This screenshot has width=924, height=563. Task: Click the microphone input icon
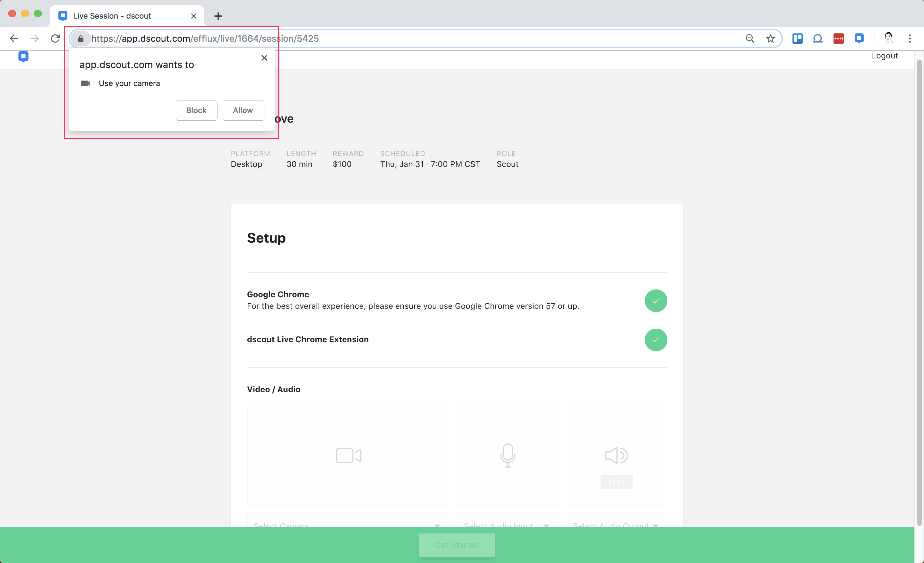tap(507, 455)
